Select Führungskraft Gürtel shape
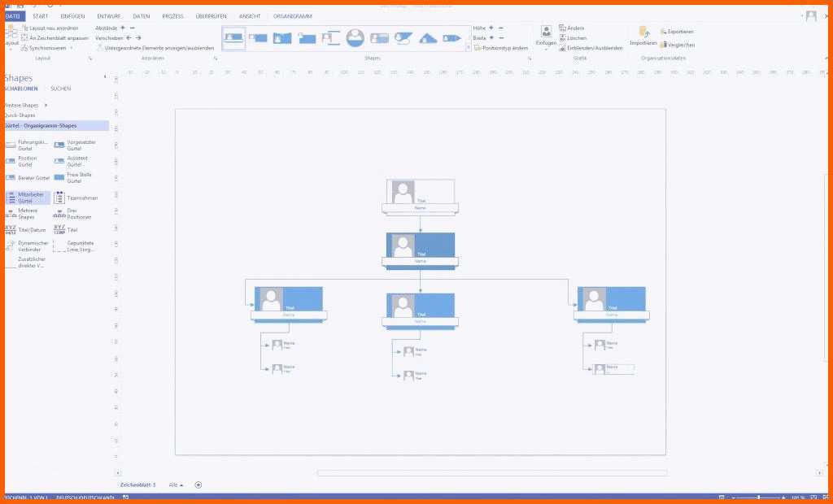Screen dimensions: 833x504 click(x=27, y=146)
